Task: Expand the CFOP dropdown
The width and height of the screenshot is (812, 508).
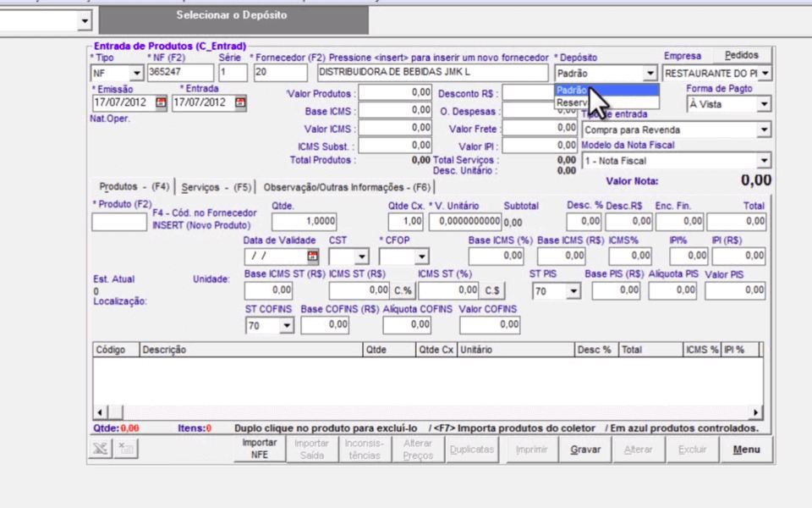Action: [421, 256]
